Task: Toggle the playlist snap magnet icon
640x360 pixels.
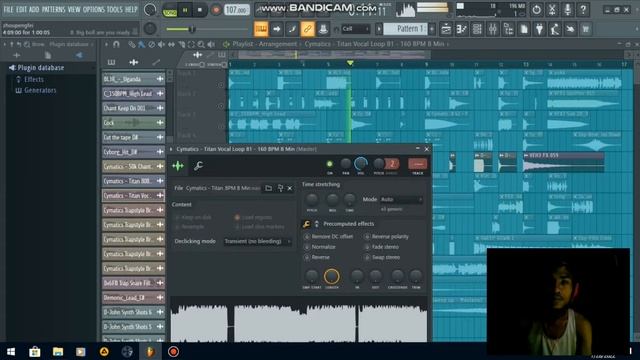Action: [116, 44]
